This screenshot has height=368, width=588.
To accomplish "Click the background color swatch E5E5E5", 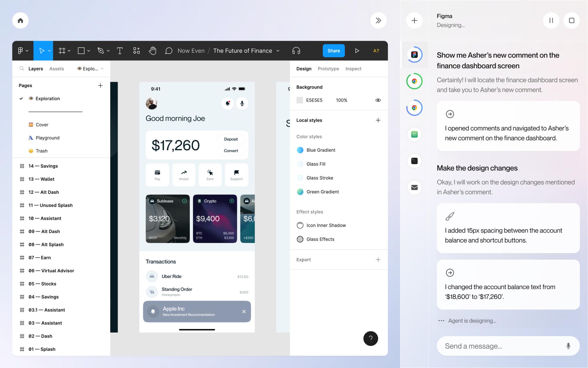I will (300, 100).
